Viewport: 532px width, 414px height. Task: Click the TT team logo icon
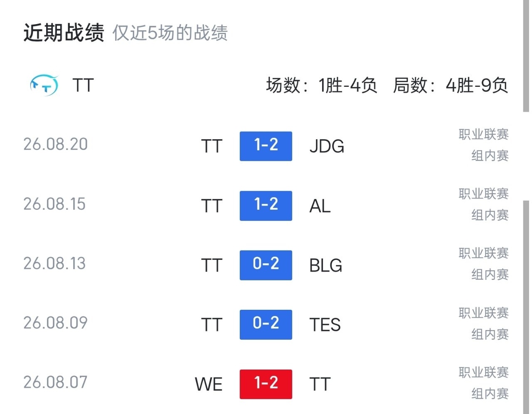tap(44, 85)
